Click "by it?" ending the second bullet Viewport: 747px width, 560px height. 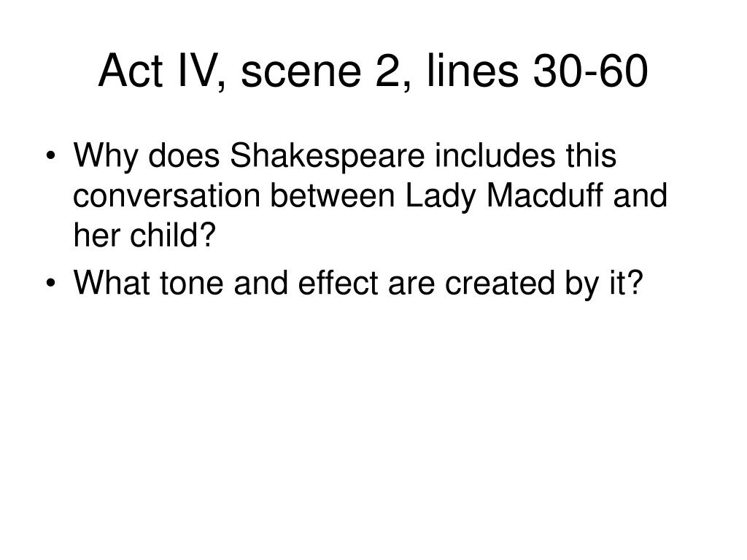click(x=604, y=284)
